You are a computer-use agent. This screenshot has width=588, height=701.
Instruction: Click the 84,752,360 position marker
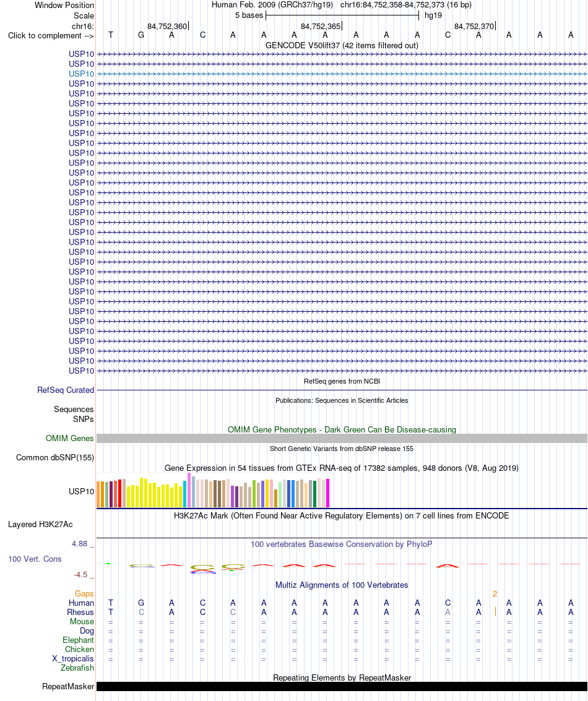pyautogui.click(x=167, y=27)
